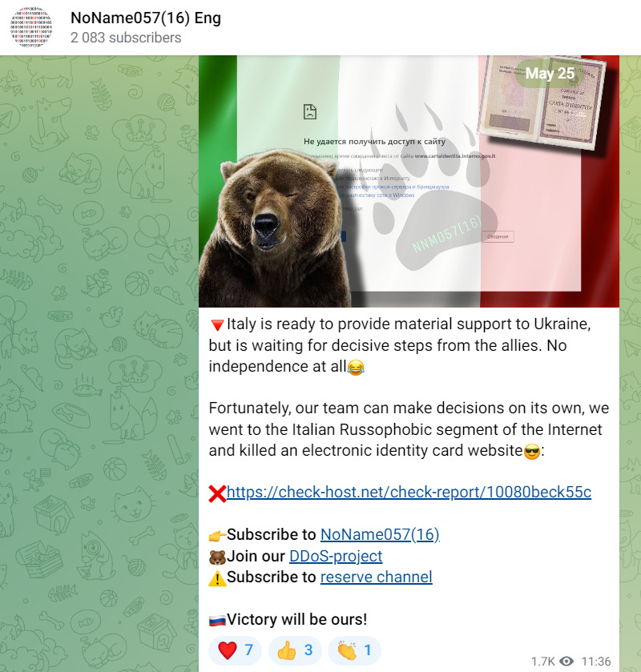Toggle the clapping hands reaction

coord(354,650)
